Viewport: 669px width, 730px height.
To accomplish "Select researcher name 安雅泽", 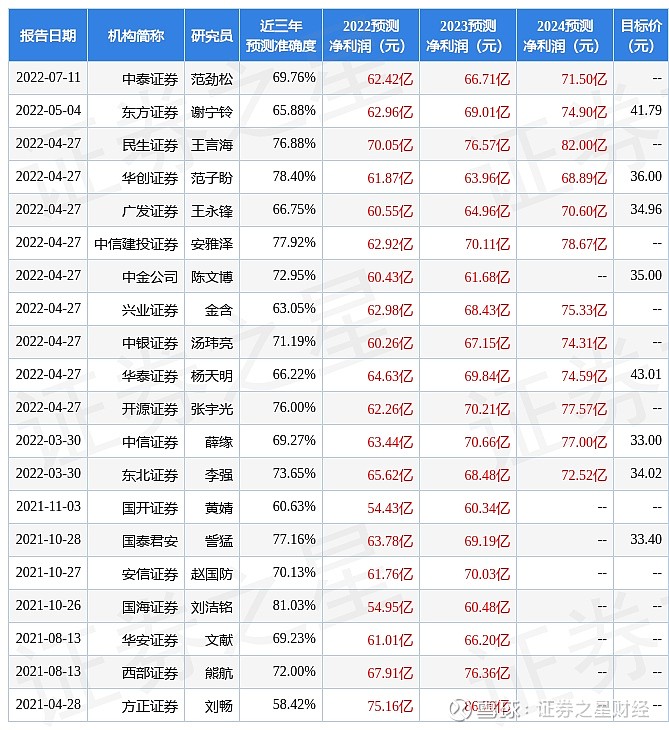I will 212,244.
